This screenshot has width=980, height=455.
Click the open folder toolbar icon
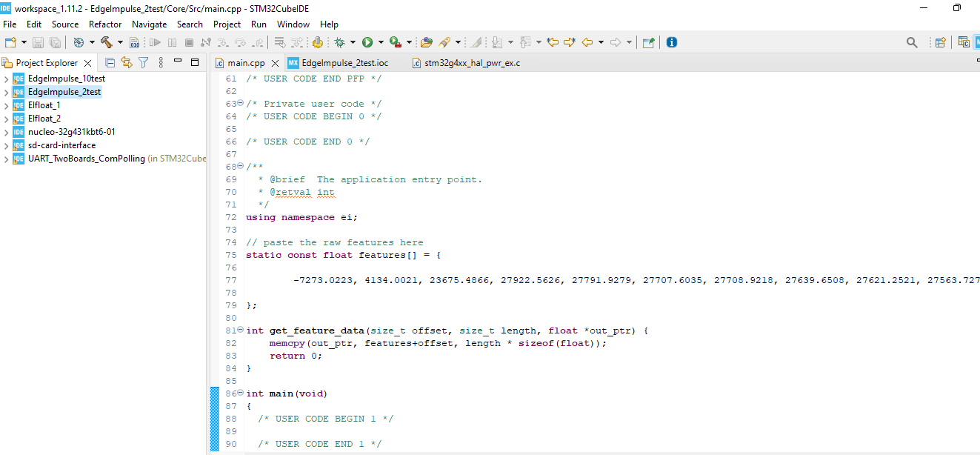427,42
